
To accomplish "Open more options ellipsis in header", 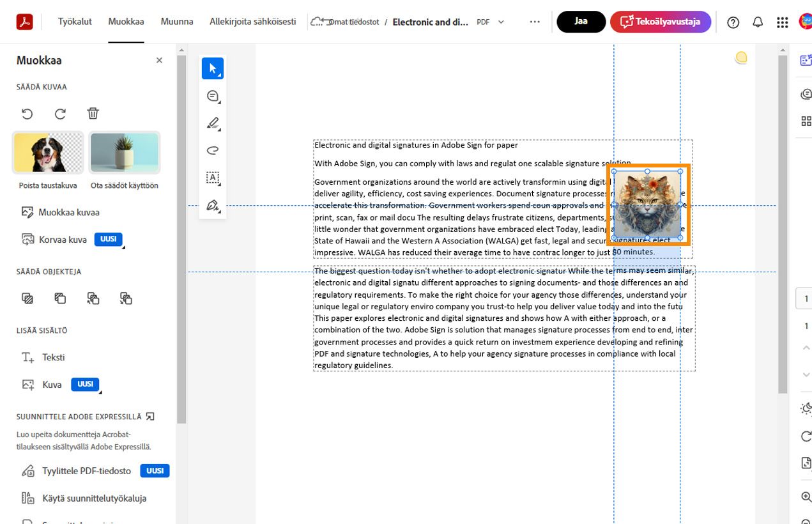I will [x=535, y=22].
